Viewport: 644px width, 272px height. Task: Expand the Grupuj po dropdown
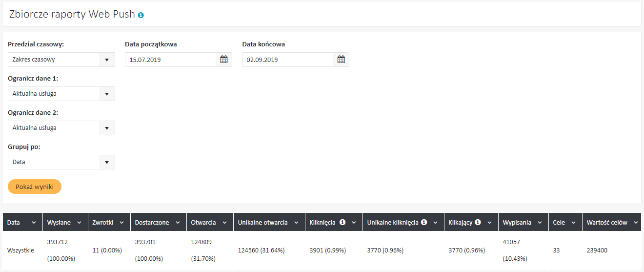click(107, 162)
